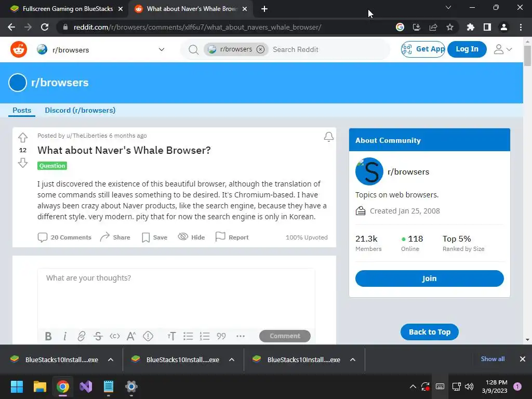Toggle inline code formatting
532x399 pixels.
click(x=115, y=336)
